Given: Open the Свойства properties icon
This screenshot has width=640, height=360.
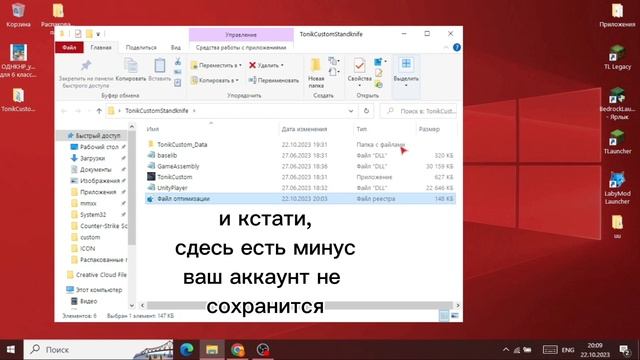Looking at the screenshot, I should coord(360,65).
